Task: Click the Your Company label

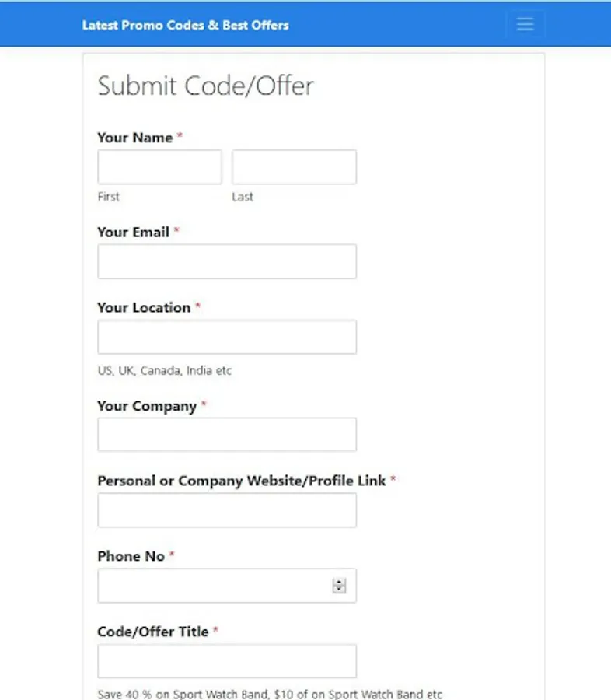Action: pyautogui.click(x=147, y=406)
